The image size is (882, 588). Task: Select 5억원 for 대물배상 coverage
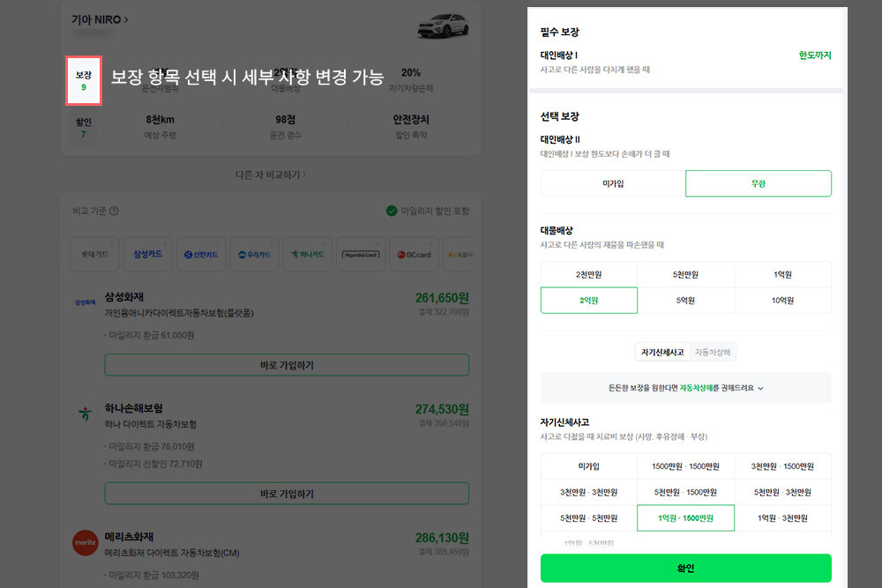tap(685, 301)
